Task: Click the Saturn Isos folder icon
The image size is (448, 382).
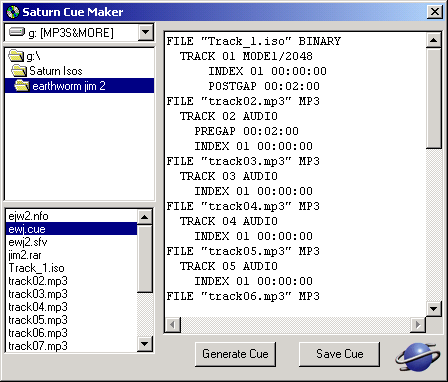Action: click(19, 70)
